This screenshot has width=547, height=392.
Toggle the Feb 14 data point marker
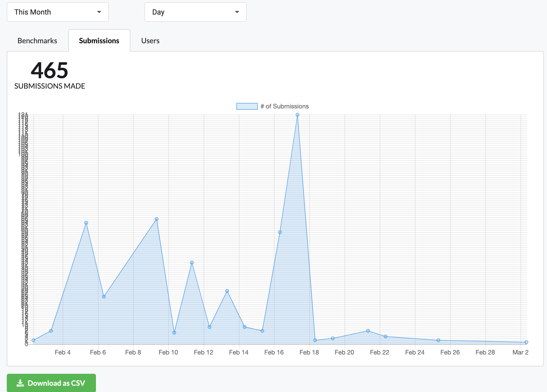(x=244, y=327)
